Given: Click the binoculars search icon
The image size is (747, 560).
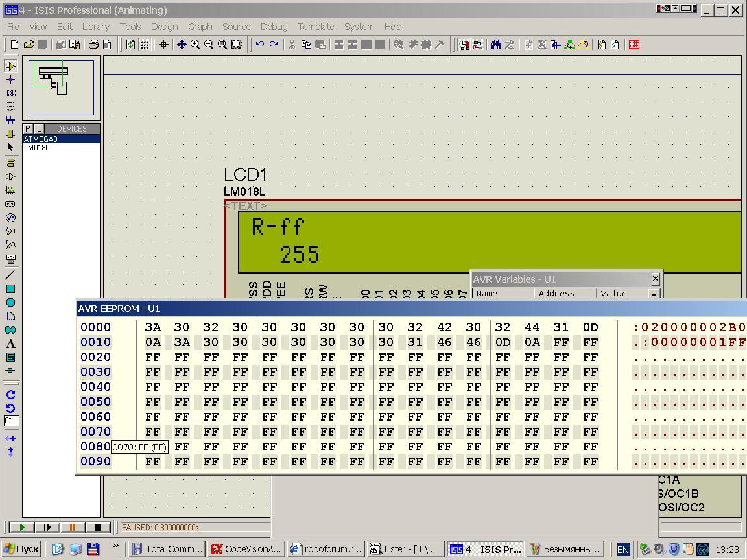Looking at the screenshot, I should pos(495,45).
